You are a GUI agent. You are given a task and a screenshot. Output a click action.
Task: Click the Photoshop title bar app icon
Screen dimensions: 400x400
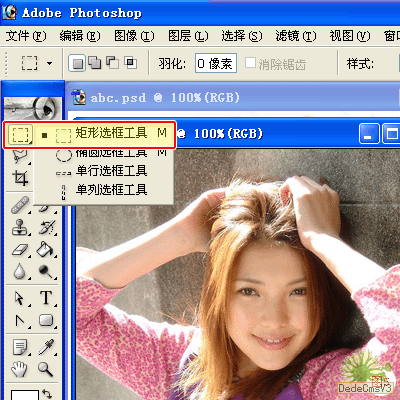[9, 12]
